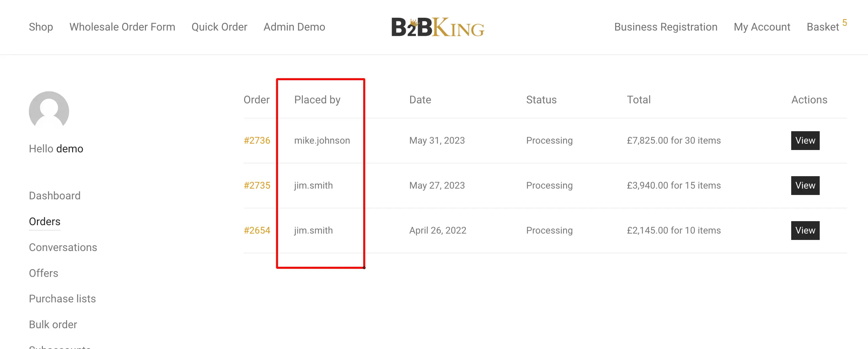Image resolution: width=868 pixels, height=349 pixels.
Task: Select Admin Demo in navigation
Action: click(x=294, y=27)
